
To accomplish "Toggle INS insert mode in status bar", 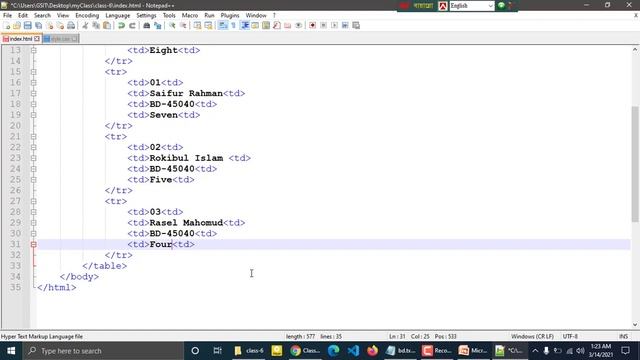I will click(x=623, y=336).
